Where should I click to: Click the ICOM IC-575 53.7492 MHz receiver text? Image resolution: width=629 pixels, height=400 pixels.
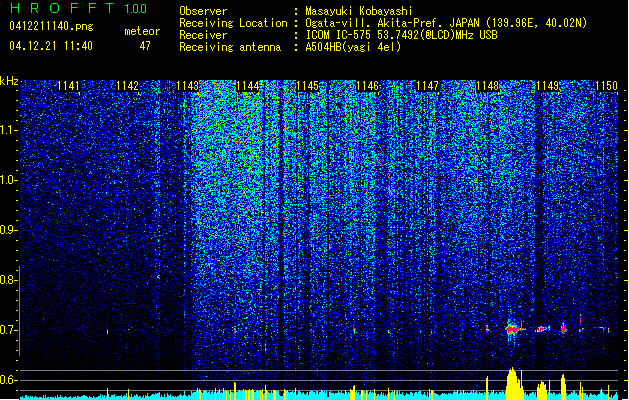[x=401, y=35]
